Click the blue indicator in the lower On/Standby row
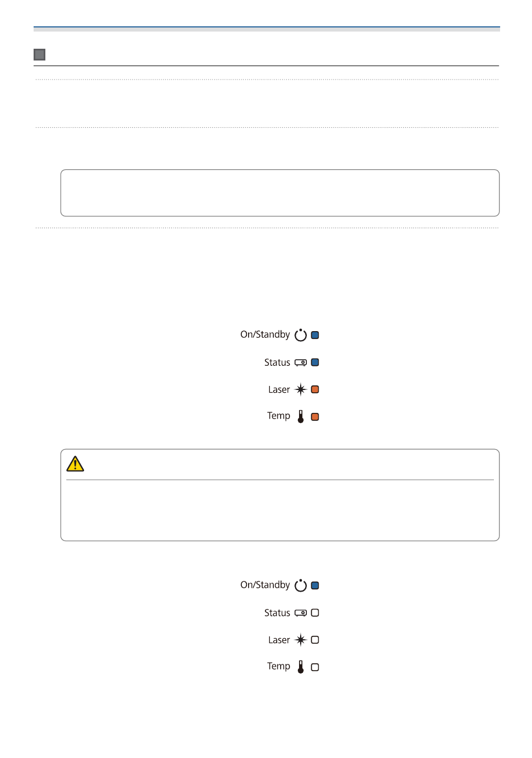This screenshot has height=758, width=532. point(315,585)
